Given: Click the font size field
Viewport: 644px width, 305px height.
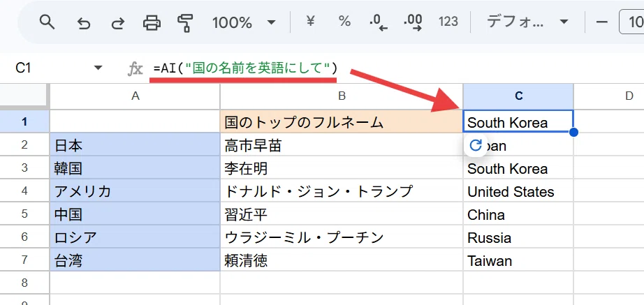Looking at the screenshot, I should coord(631,22).
